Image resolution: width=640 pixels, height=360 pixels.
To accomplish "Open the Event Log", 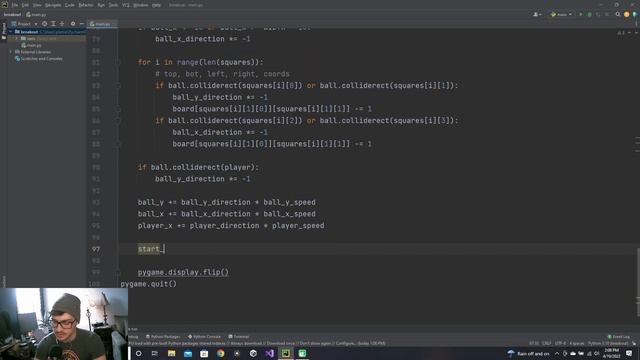I will pyautogui.click(x=619, y=337).
